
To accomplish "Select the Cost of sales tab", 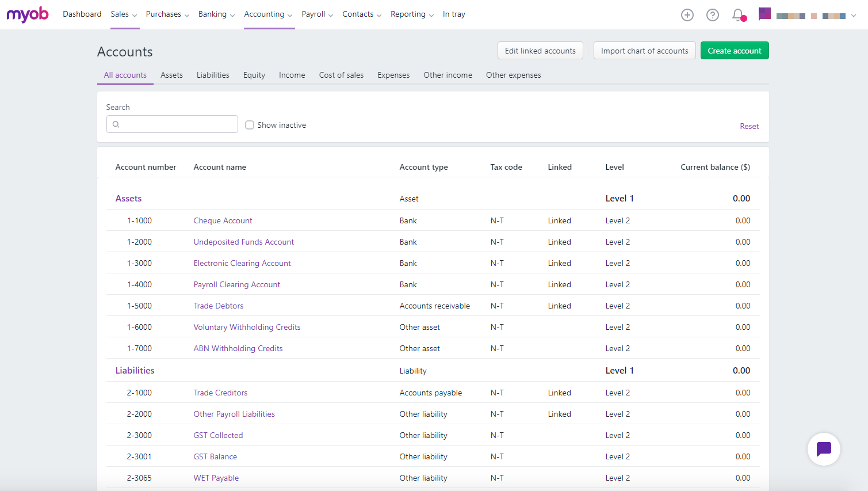I will (341, 75).
